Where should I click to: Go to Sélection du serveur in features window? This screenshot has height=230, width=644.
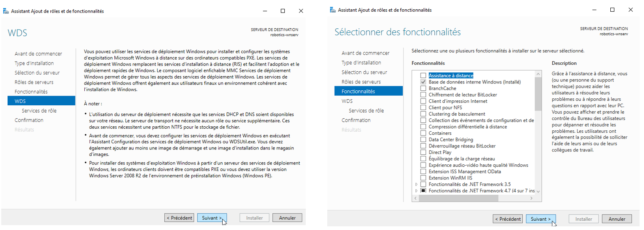point(364,72)
